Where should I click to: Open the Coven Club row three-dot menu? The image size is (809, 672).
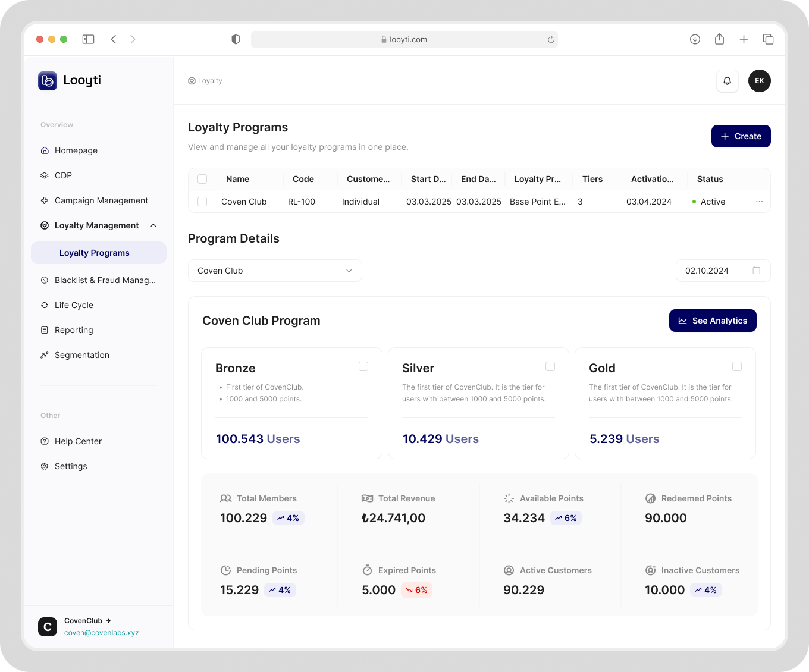(759, 202)
